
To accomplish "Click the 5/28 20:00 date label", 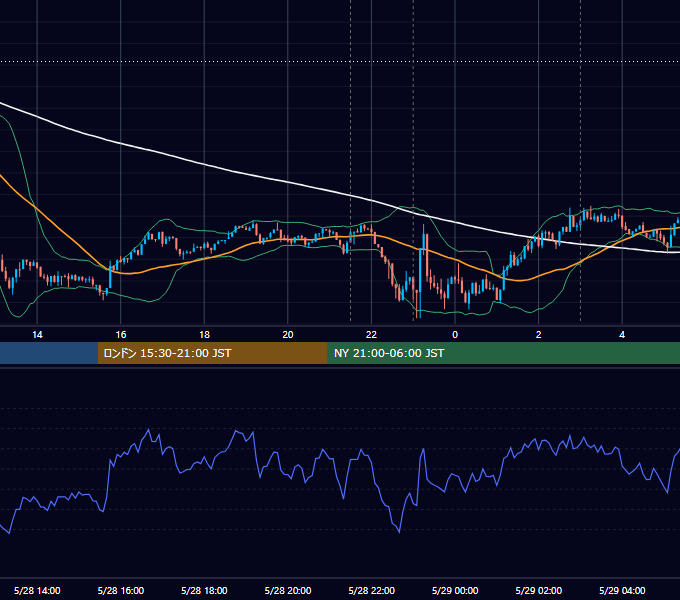I will 288,590.
